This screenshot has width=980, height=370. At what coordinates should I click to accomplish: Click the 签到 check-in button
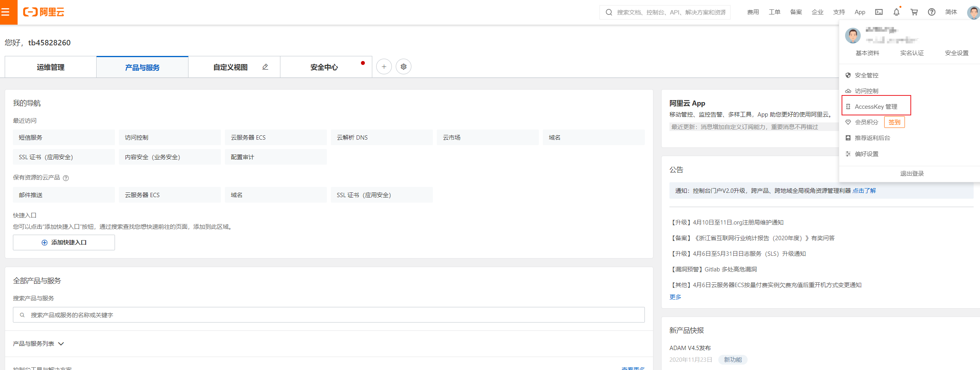894,122
